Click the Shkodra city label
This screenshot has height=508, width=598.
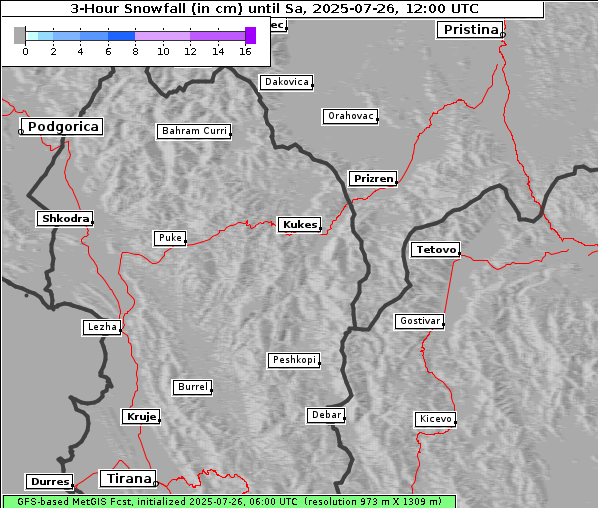(x=65, y=219)
